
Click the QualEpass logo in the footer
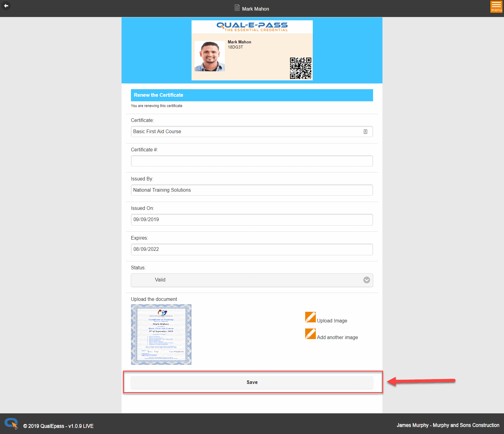pyautogui.click(x=11, y=424)
